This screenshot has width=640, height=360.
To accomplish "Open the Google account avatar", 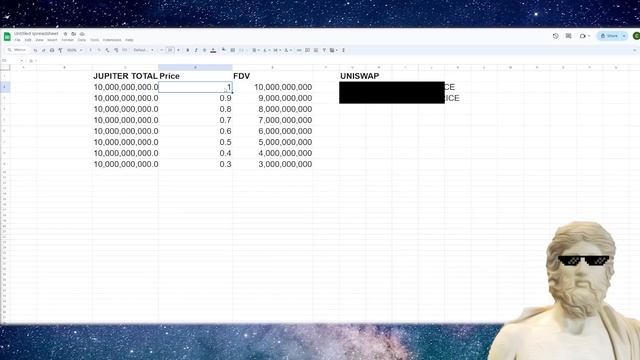I will tap(636, 36).
